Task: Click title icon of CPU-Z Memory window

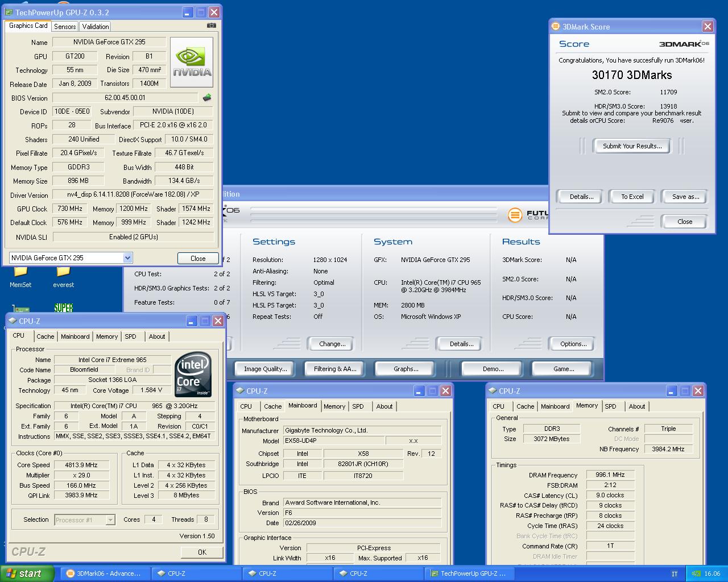Action: pos(493,390)
